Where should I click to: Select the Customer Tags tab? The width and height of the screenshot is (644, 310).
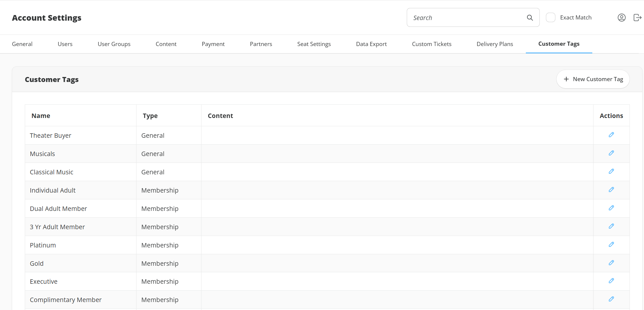tap(559, 44)
